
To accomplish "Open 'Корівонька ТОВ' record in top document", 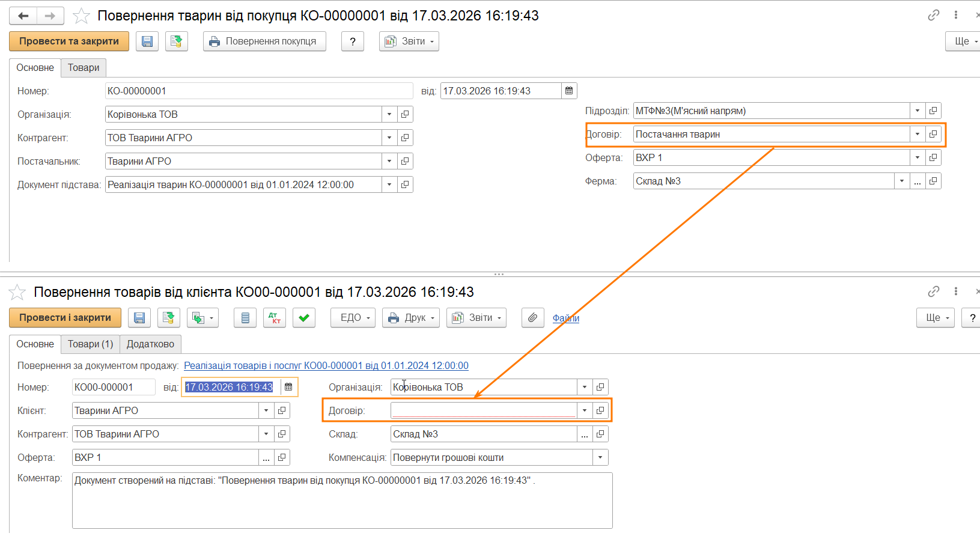I will (405, 114).
